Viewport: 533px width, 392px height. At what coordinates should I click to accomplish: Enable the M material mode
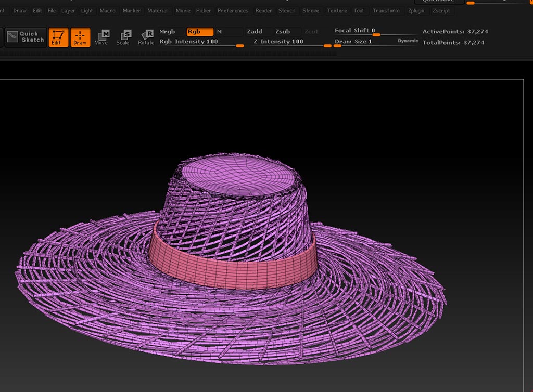[x=229, y=32]
